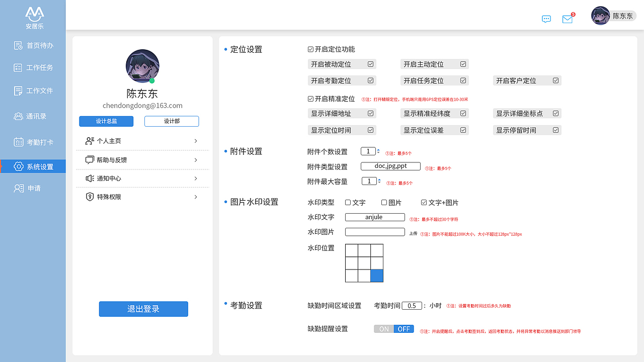This screenshot has width=644, height=362.
Task: Select the top-left watermark position cell
Action: [352, 250]
